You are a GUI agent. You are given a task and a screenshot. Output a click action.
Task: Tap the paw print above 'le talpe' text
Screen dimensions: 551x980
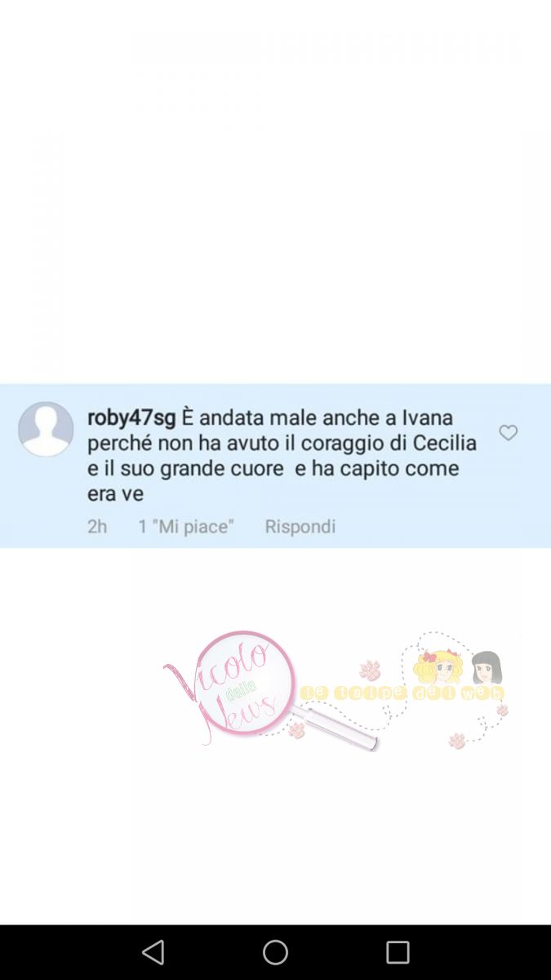(370, 670)
